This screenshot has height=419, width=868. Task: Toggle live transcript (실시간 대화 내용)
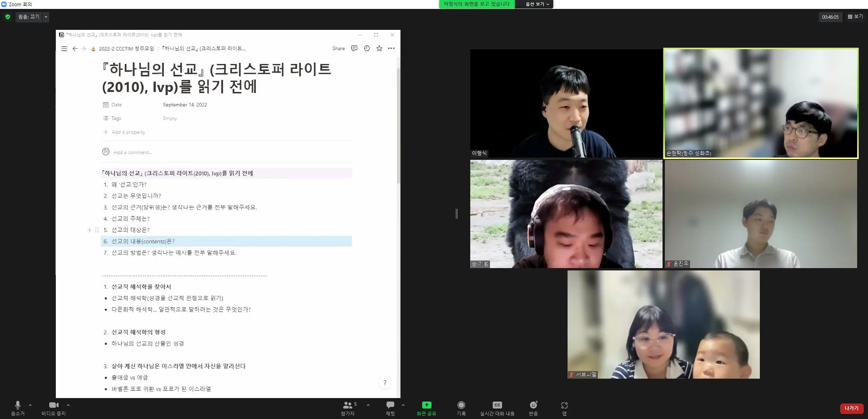click(497, 408)
